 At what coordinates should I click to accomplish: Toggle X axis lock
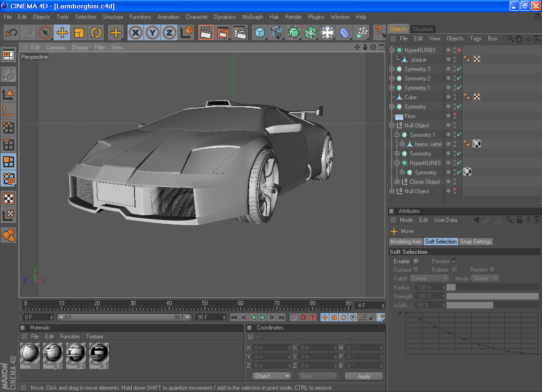point(135,33)
